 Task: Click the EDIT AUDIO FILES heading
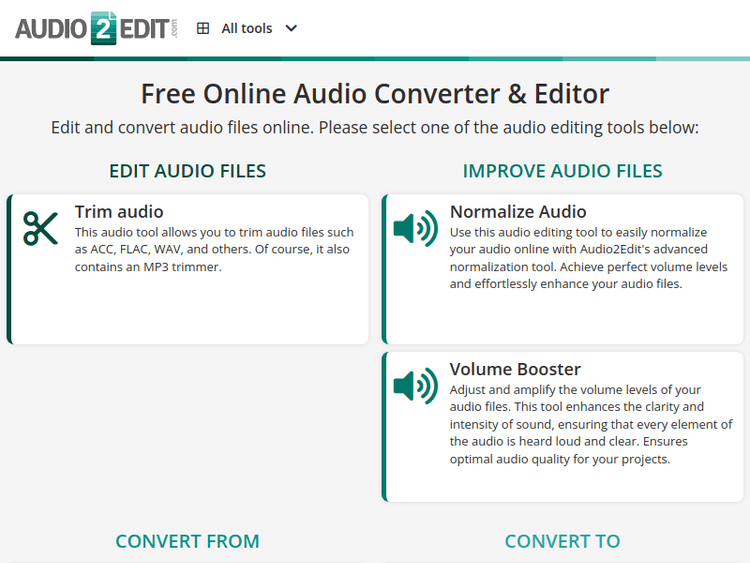pos(188,171)
